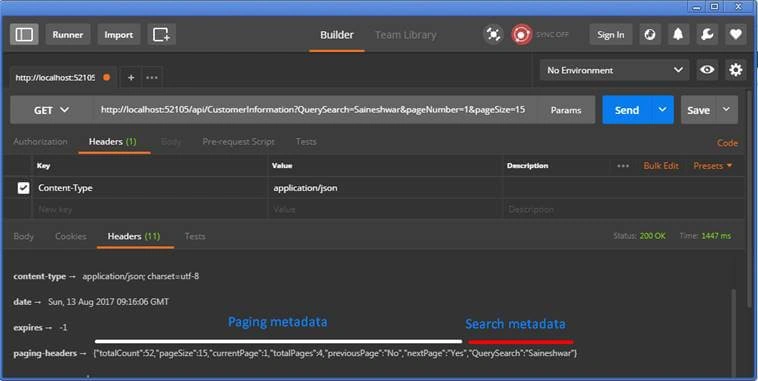Click the date header value
Screen dimensions: 758x381
coord(108,302)
